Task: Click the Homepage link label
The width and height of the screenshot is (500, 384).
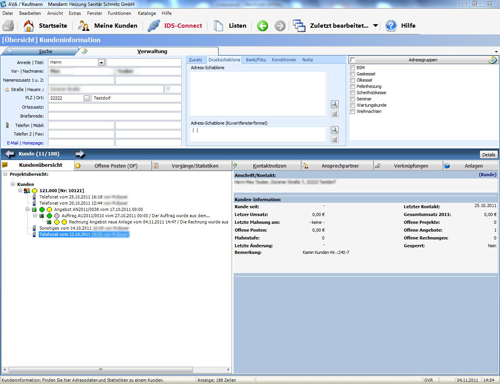Action: (33, 143)
